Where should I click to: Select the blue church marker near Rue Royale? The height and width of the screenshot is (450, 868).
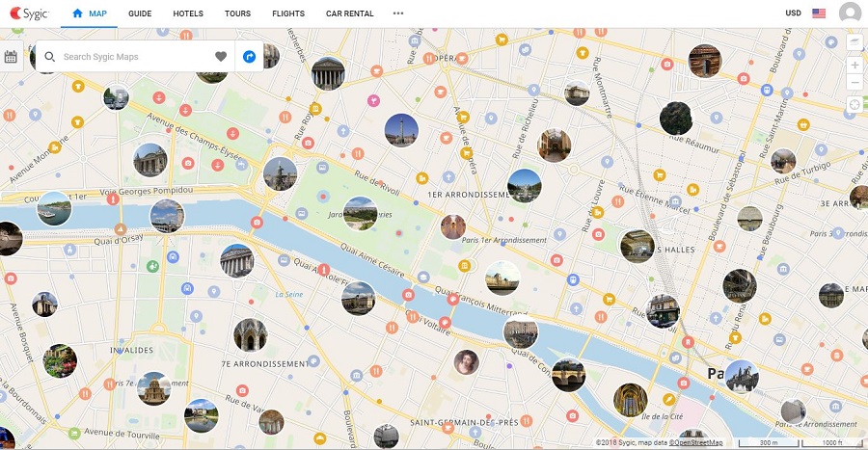tap(343, 131)
